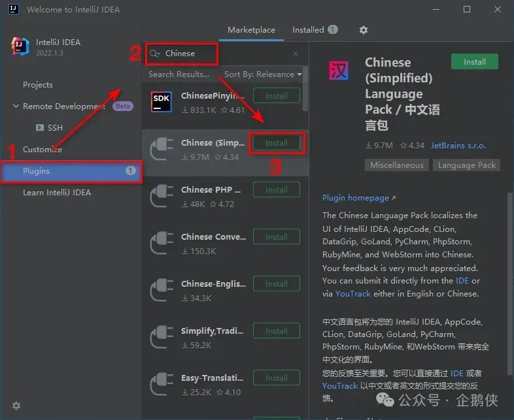Install the ChinesePinyin plugin
514x420 pixels.
click(277, 95)
